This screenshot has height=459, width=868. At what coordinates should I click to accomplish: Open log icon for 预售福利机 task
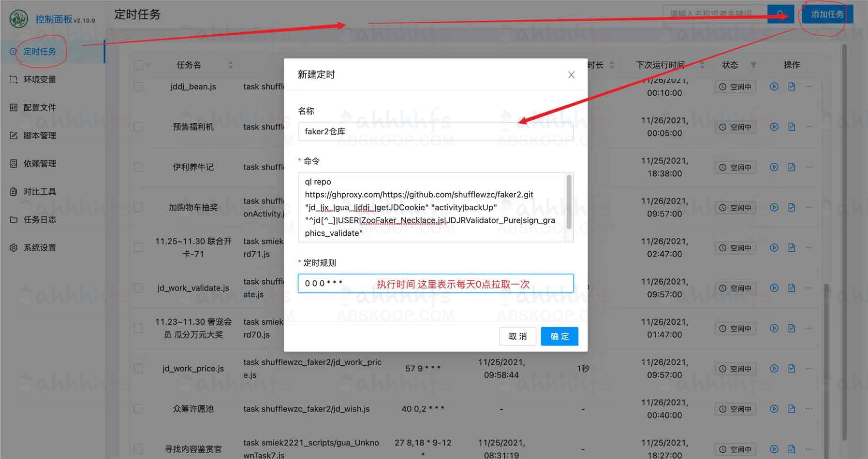pyautogui.click(x=792, y=127)
